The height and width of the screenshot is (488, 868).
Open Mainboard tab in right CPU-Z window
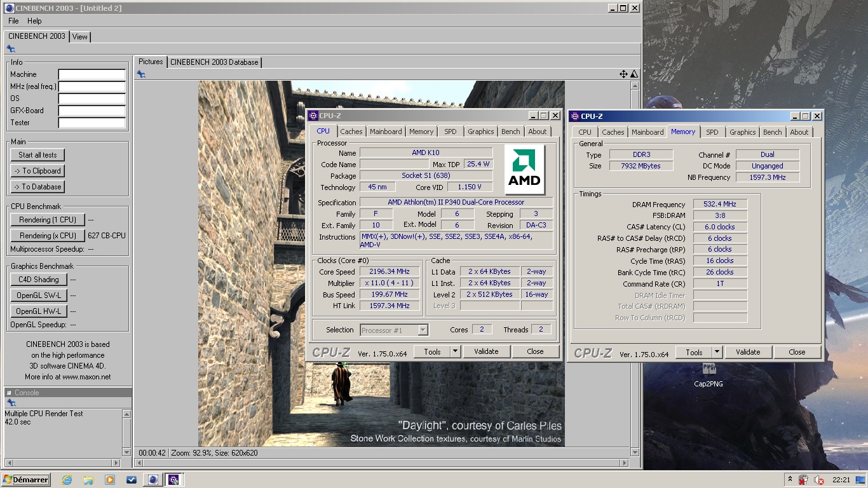point(648,132)
